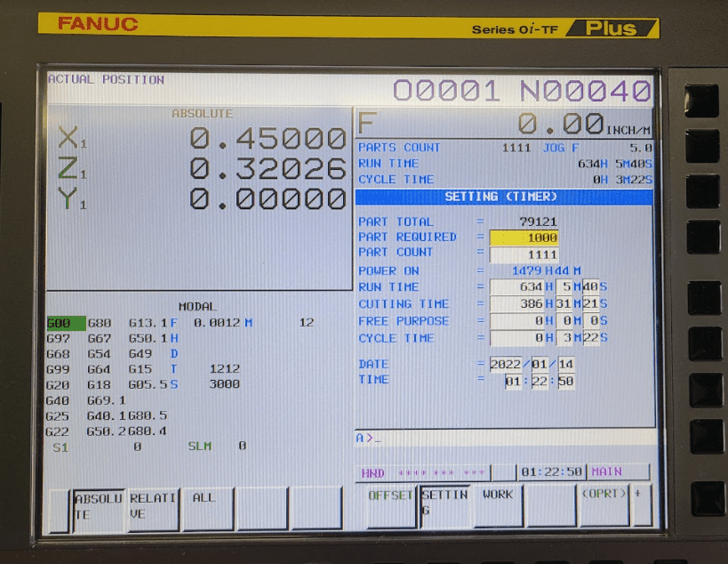This screenshot has width=728, height=564.
Task: Click the G05.5 modal code
Action: [x=148, y=384]
